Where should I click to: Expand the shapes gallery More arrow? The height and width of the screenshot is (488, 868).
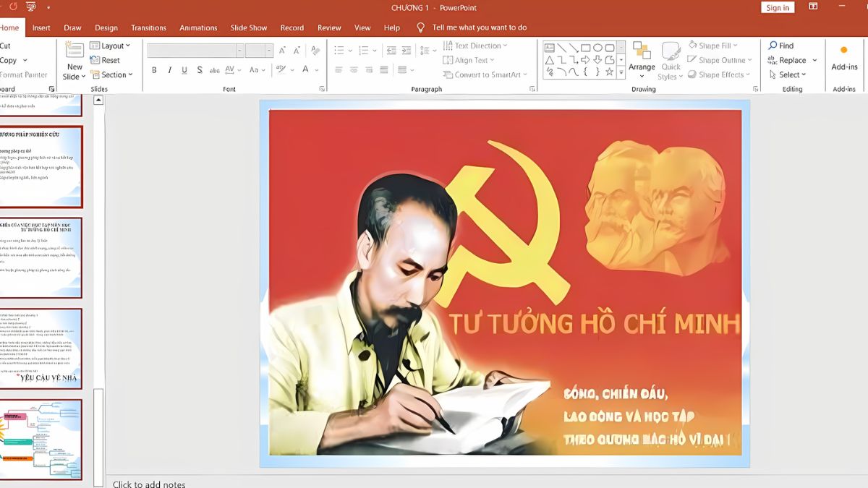click(x=621, y=72)
